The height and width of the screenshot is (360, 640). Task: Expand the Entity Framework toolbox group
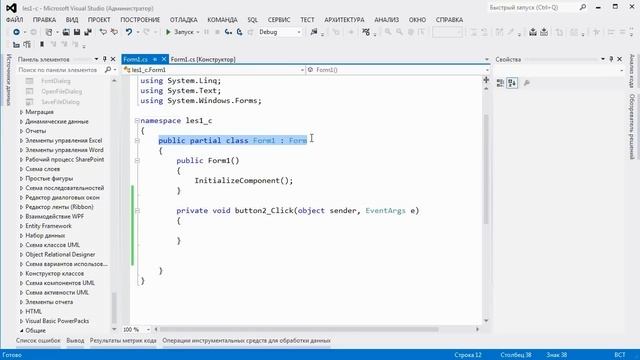[x=21, y=226]
